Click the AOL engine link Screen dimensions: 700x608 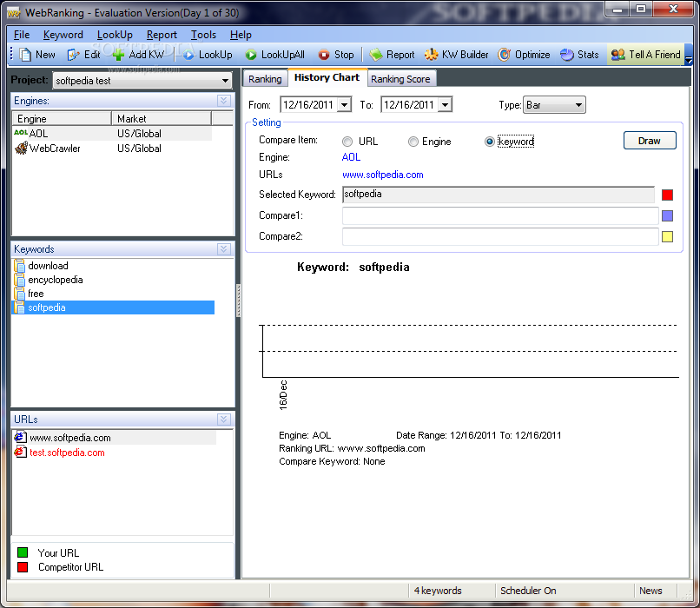351,157
